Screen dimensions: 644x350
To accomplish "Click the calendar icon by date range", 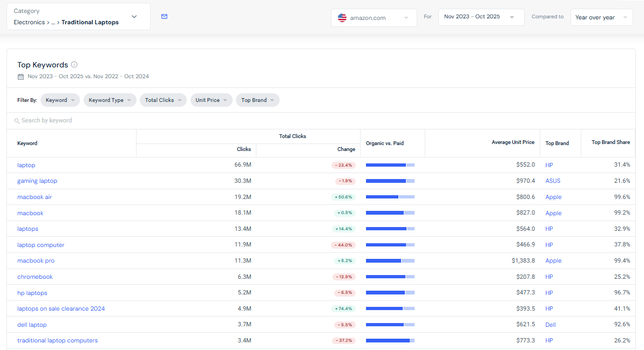I will coord(21,77).
